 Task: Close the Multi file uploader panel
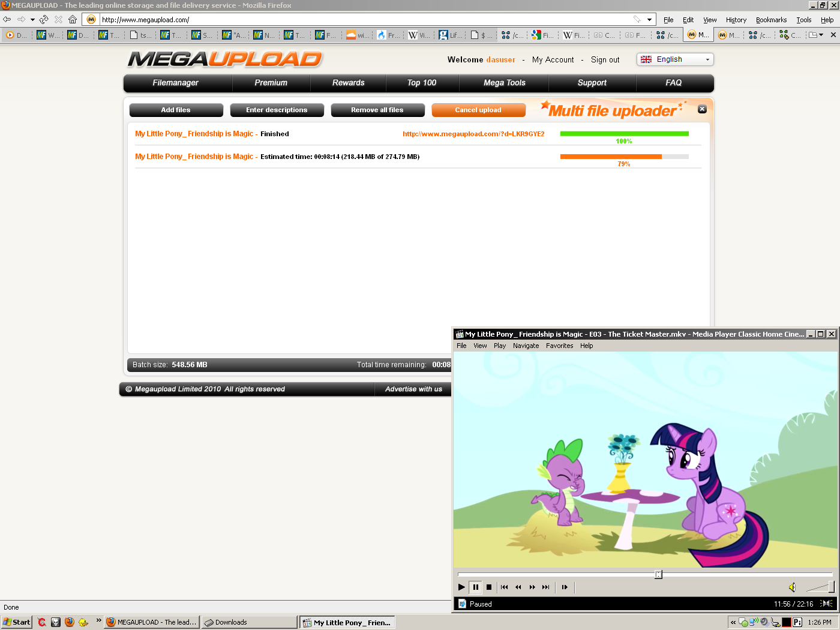click(x=702, y=109)
